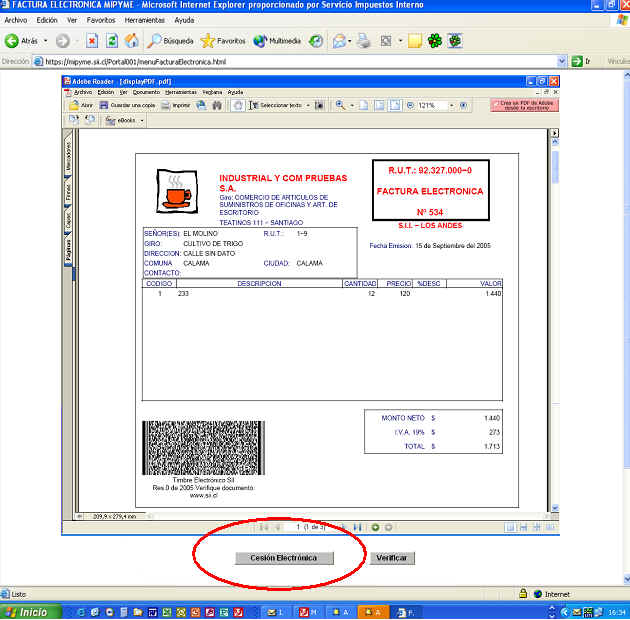Screen dimensions: 630x620
Task: Click the single page layout icon in status bar
Action: [510, 527]
